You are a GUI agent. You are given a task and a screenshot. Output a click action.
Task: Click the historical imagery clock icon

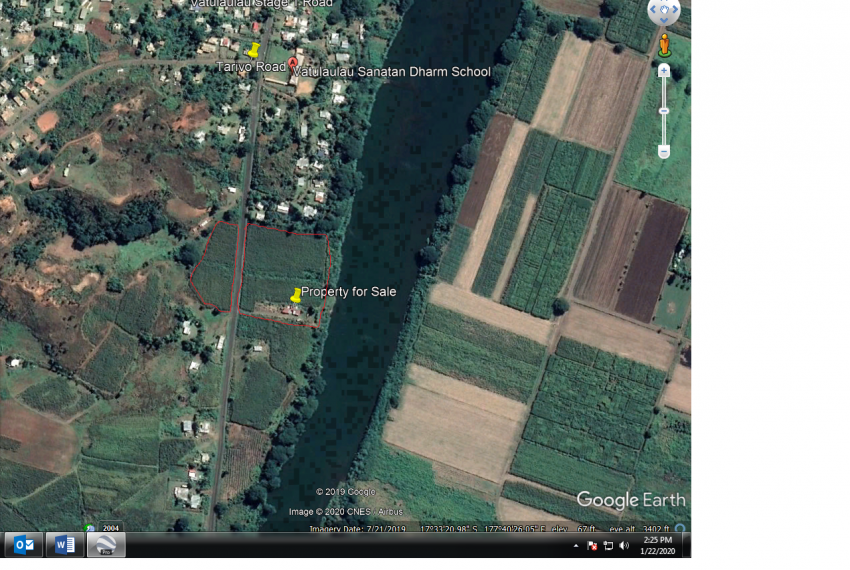click(x=89, y=528)
